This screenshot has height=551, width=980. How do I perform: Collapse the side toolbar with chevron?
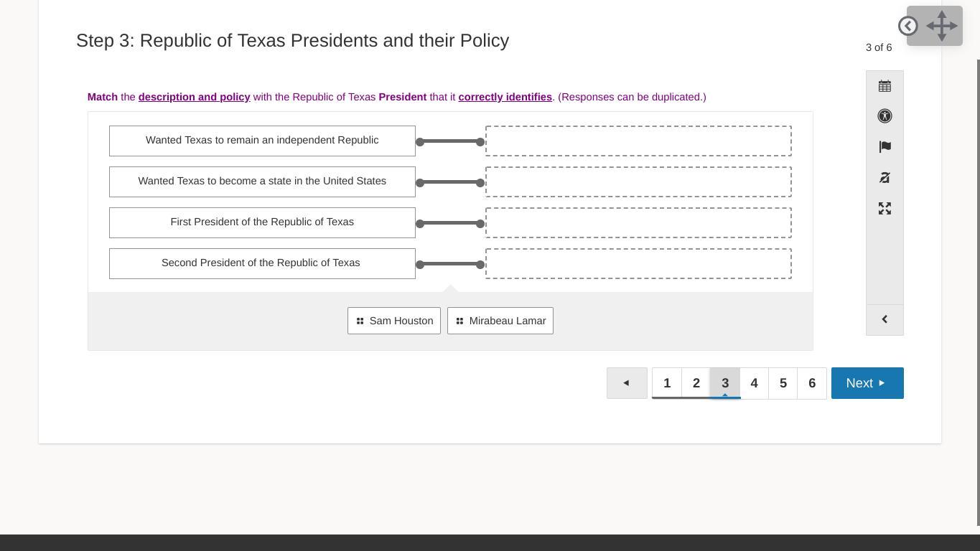pos(885,319)
